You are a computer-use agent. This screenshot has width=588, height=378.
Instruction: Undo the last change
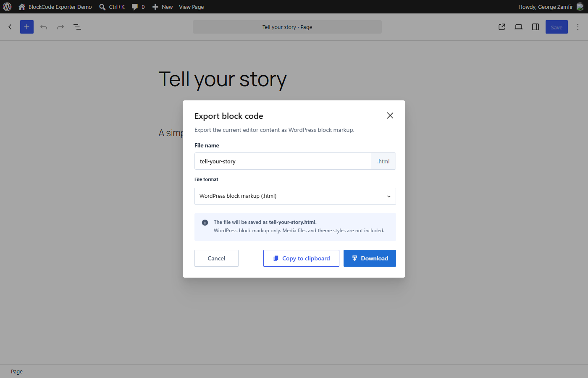(44, 27)
